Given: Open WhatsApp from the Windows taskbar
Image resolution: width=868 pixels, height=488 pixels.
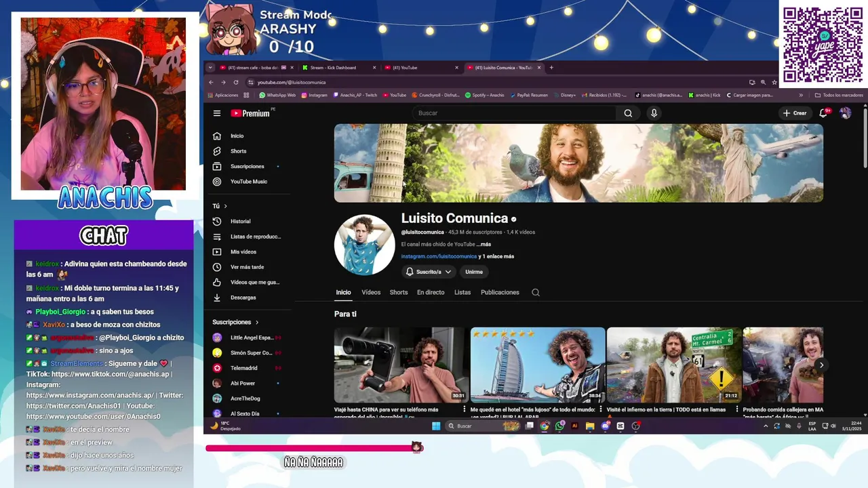Looking at the screenshot, I should [x=559, y=426].
